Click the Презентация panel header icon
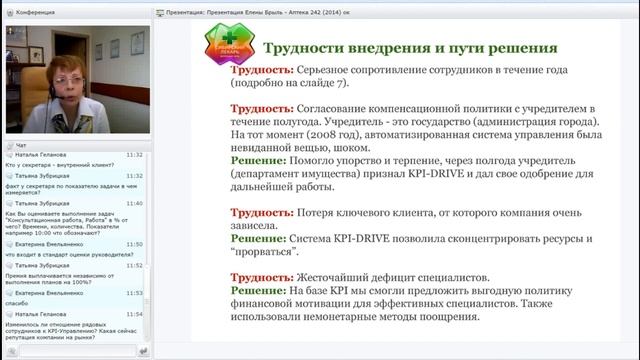The image size is (640, 360). (x=160, y=13)
